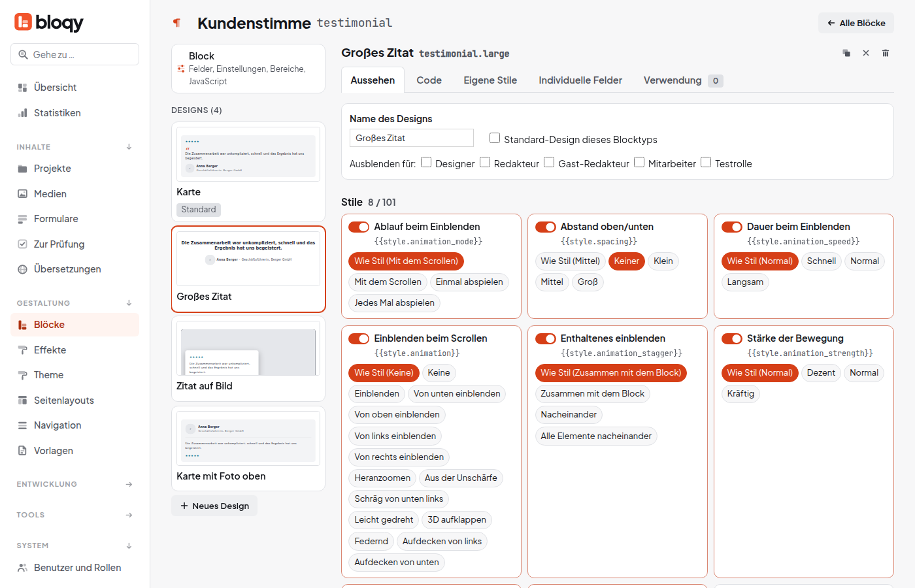
Task: Select the Groß spacing option
Action: click(x=588, y=282)
